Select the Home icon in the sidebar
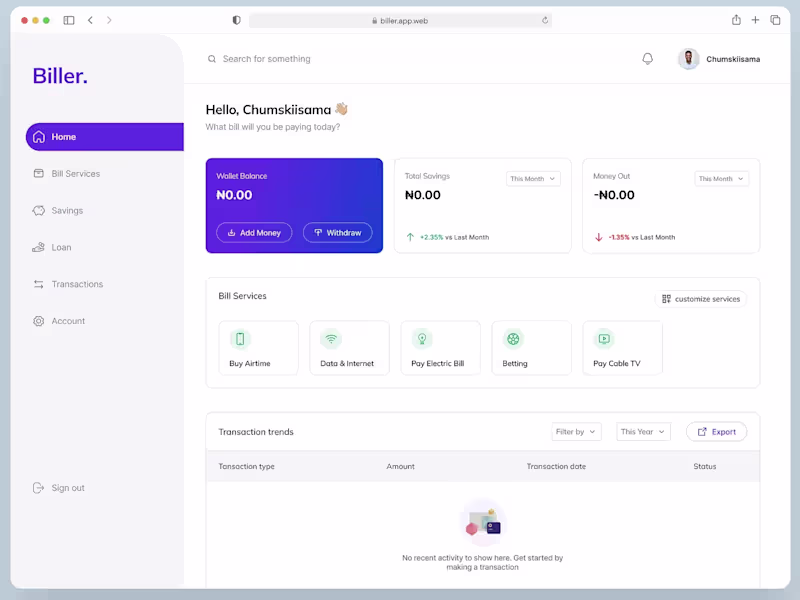 pos(39,137)
